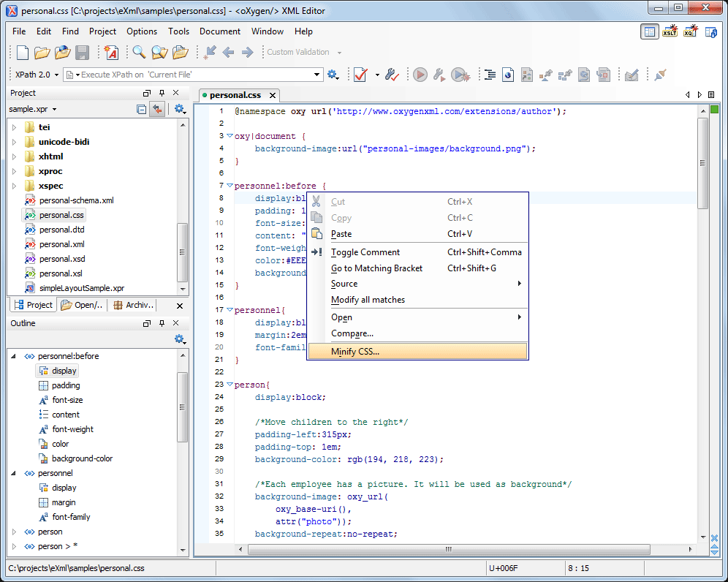Expand the tei folder

pyautogui.click(x=14, y=127)
